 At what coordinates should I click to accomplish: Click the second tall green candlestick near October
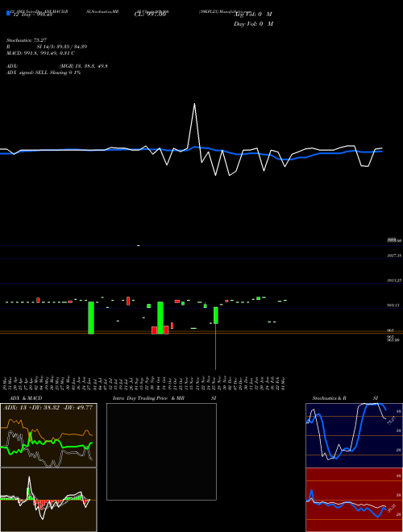click(160, 318)
